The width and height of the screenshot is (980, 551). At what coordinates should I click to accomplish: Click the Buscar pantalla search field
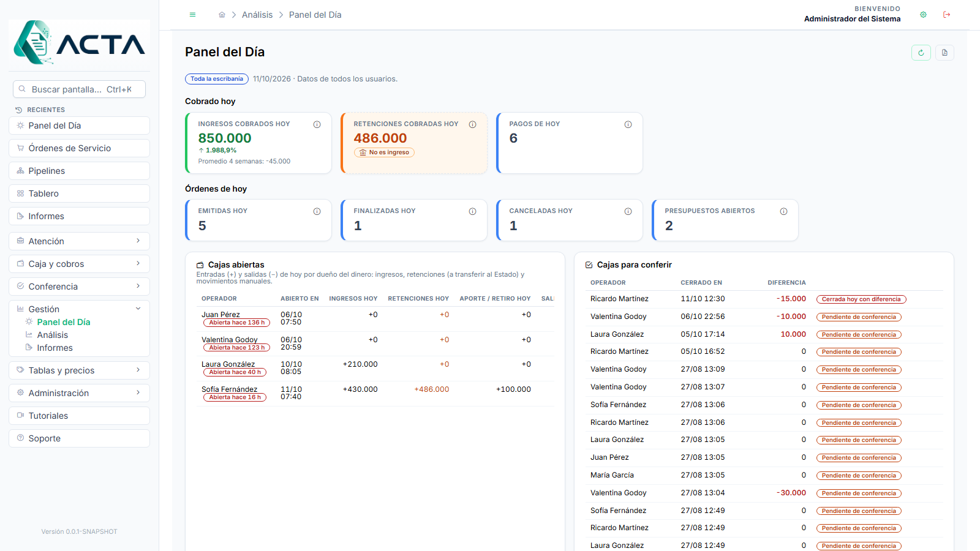coord(80,89)
